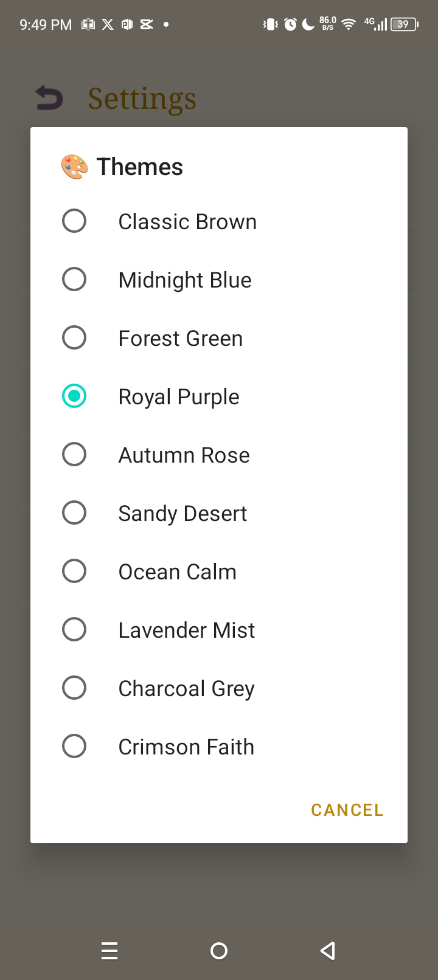438x980 pixels.
Task: Tap the alarm clock status icon
Action: point(291,24)
